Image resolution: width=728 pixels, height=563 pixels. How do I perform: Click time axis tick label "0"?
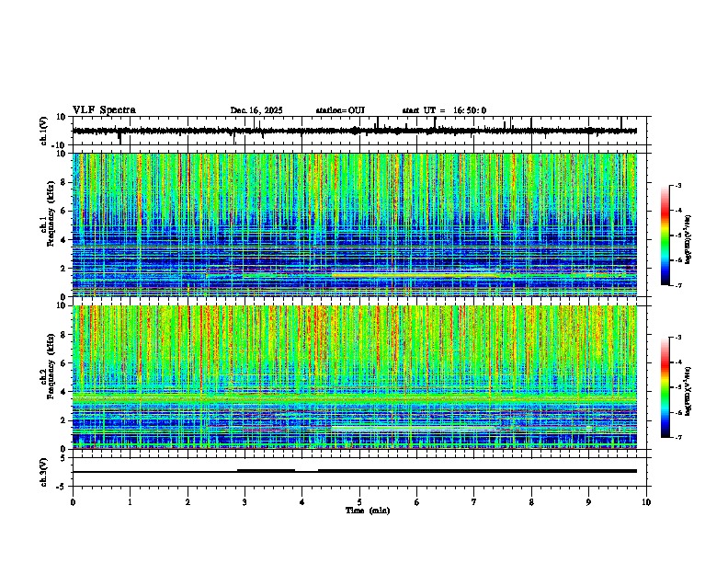[73, 502]
